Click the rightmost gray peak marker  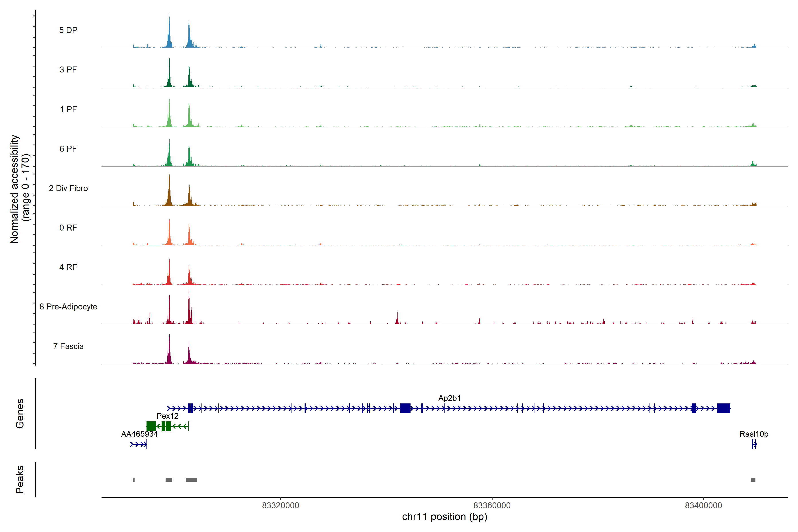(753, 480)
